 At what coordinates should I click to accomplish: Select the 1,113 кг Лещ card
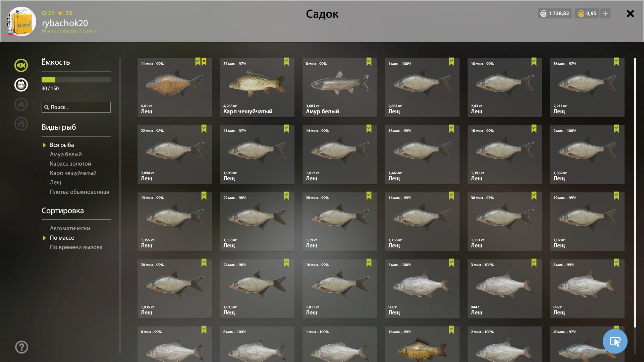505,222
